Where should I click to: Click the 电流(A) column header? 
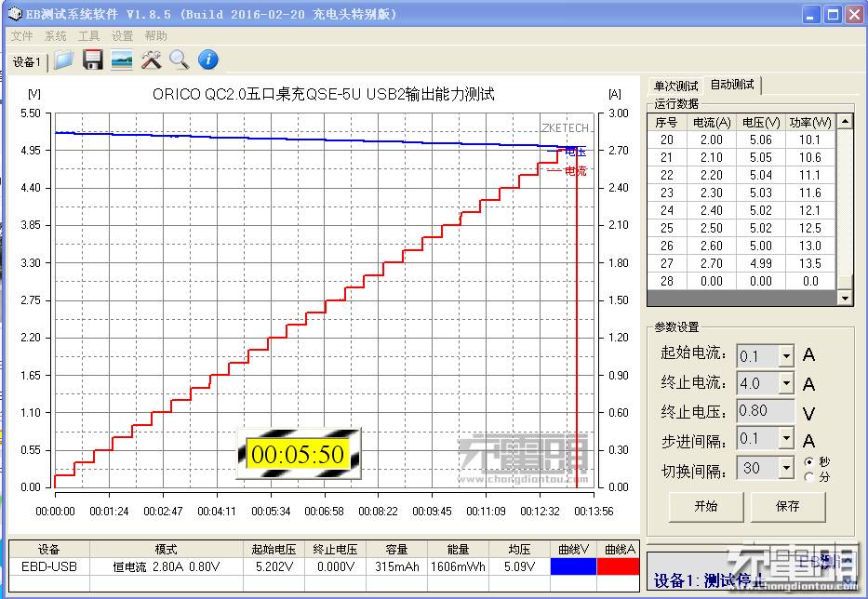tap(712, 123)
